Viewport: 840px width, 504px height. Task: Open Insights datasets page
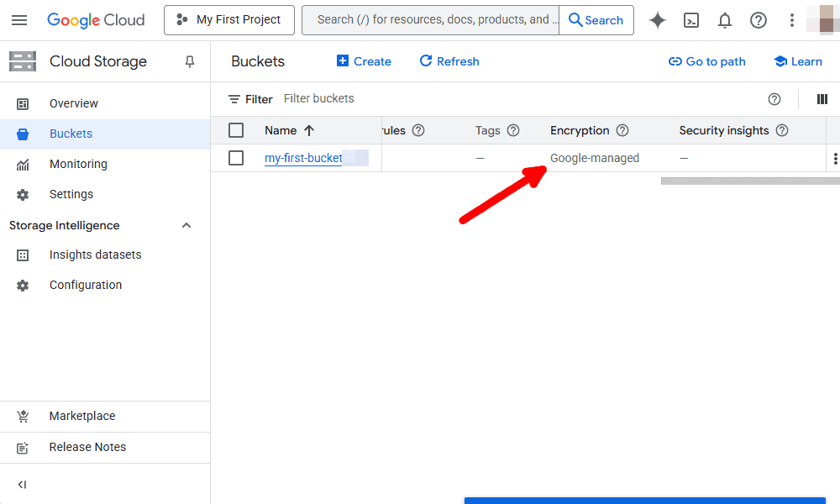click(96, 255)
